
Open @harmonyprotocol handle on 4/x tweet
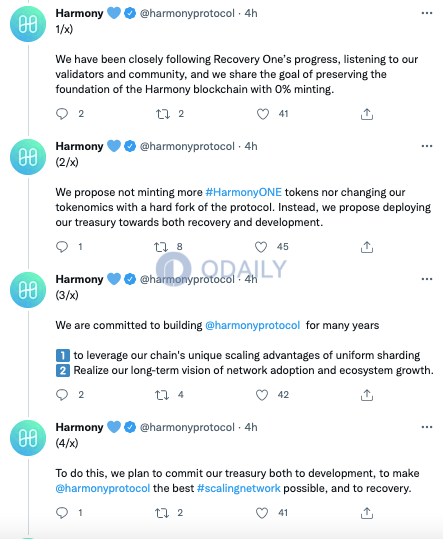tap(187, 427)
